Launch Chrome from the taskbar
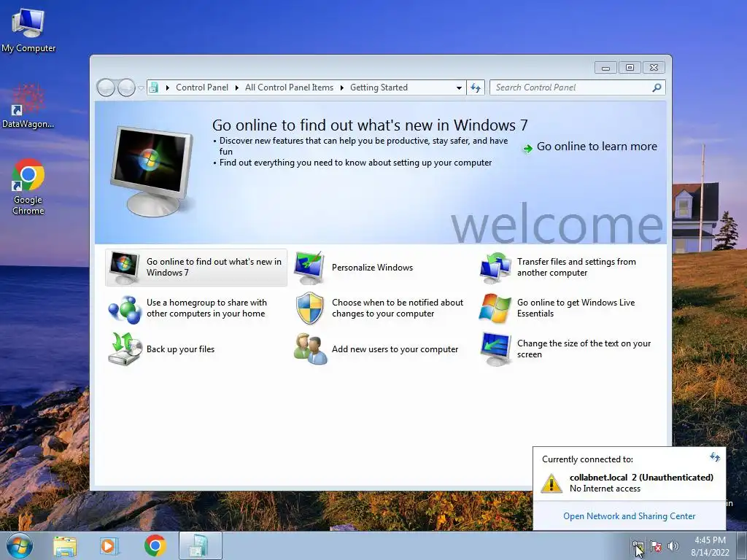 155,545
